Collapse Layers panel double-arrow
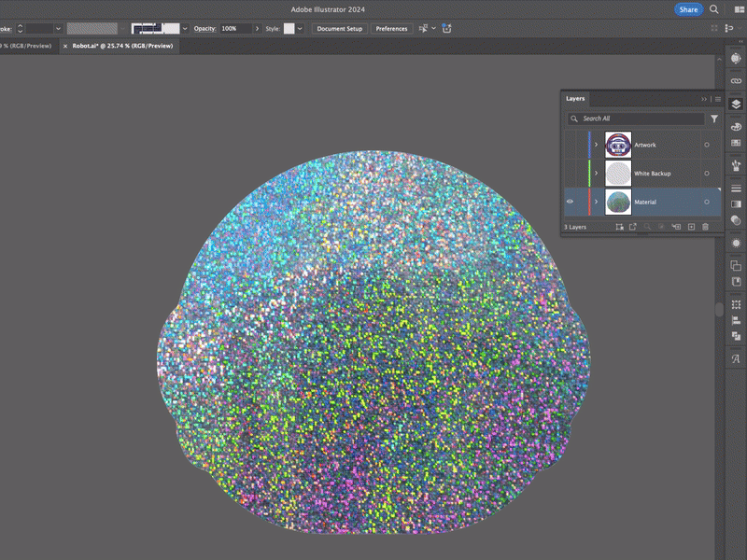This screenshot has height=560, width=747. click(704, 99)
